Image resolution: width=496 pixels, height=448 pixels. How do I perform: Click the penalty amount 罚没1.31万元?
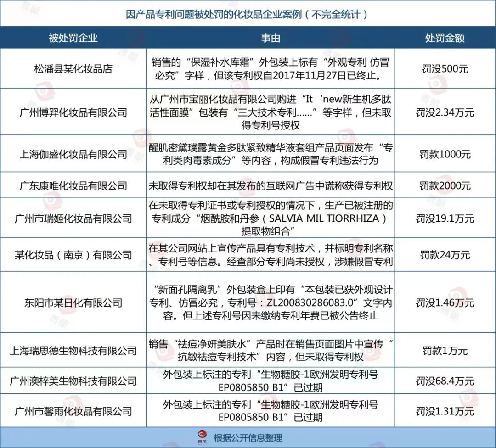pyautogui.click(x=445, y=411)
